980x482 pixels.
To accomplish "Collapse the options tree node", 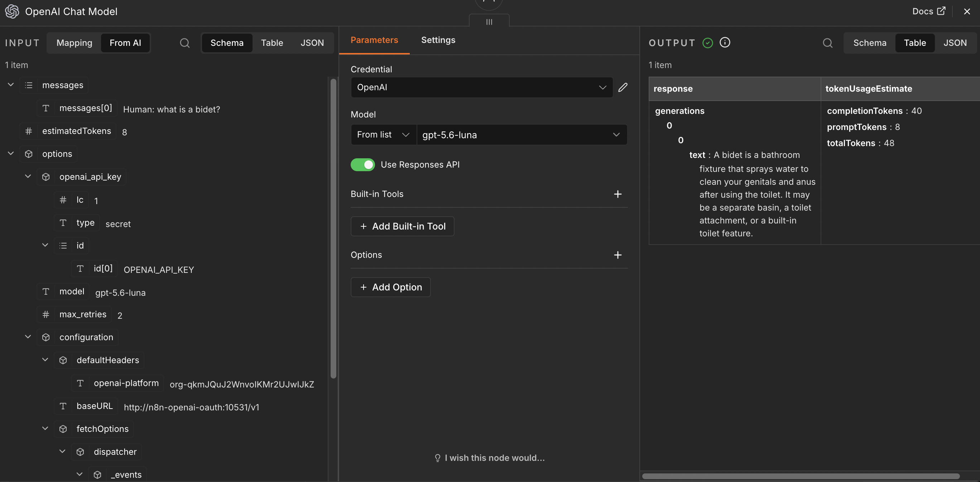I will (x=11, y=154).
